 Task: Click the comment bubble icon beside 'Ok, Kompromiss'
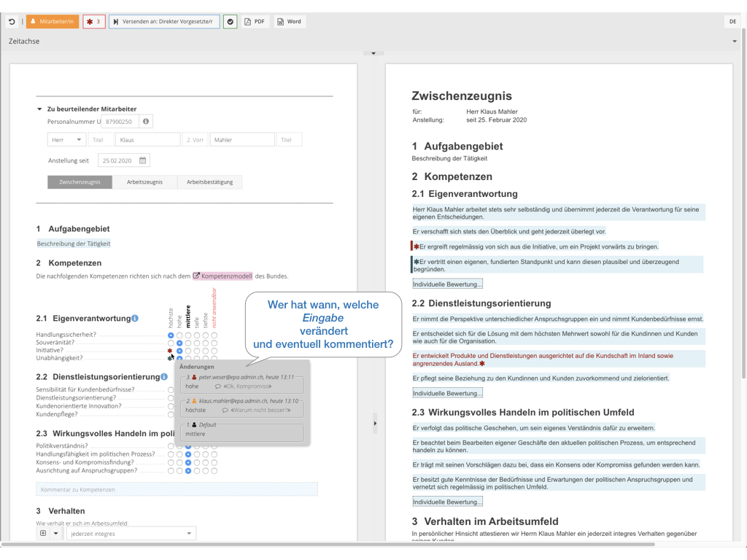coord(217,386)
